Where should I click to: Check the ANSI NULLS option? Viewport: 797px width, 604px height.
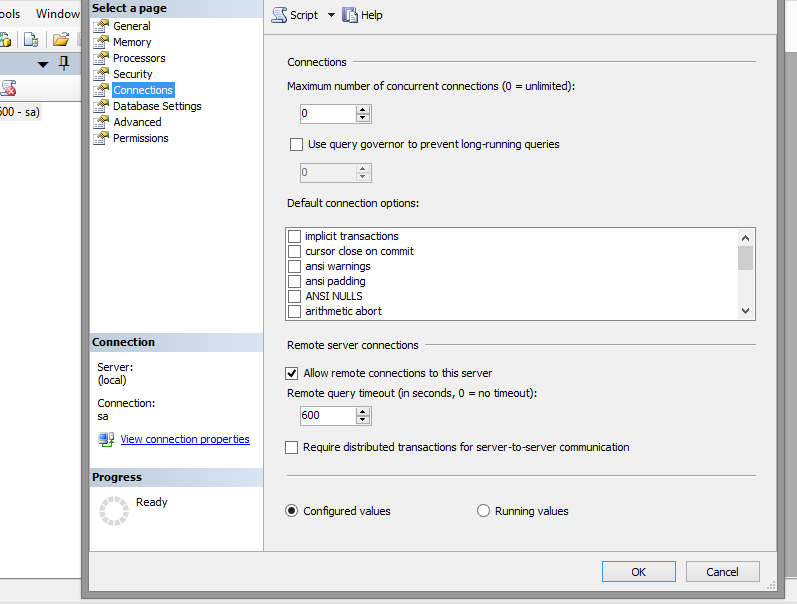[x=294, y=296]
